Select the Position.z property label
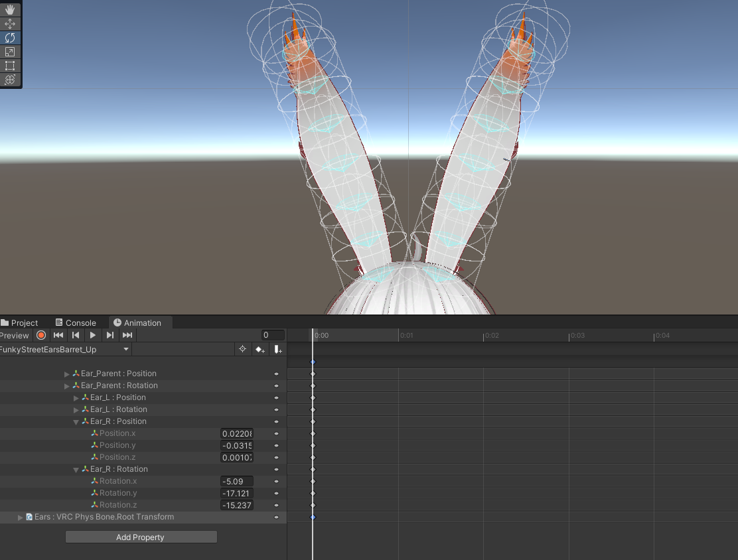Screen dimensions: 738x560 coord(117,457)
